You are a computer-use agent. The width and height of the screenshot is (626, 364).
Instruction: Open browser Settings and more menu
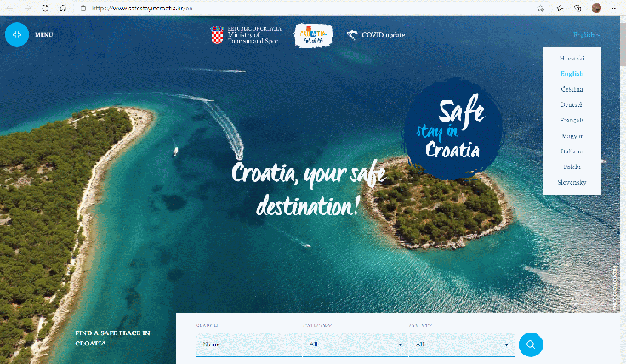(x=614, y=8)
